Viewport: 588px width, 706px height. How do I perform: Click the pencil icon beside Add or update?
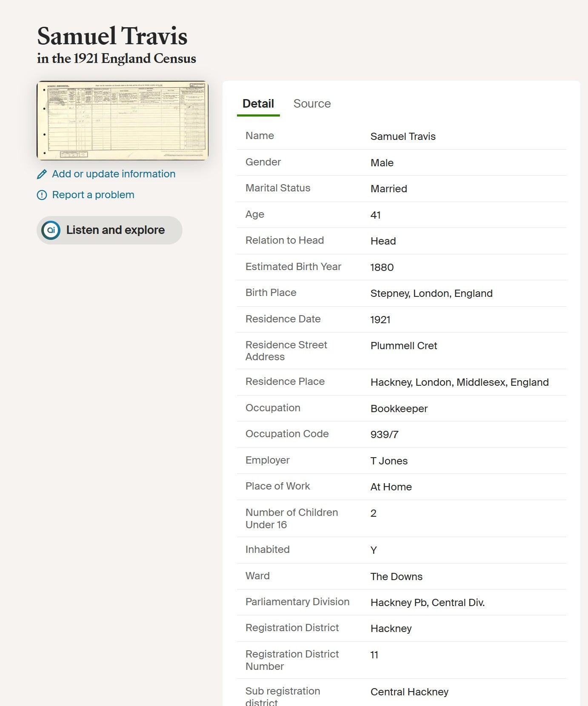42,174
